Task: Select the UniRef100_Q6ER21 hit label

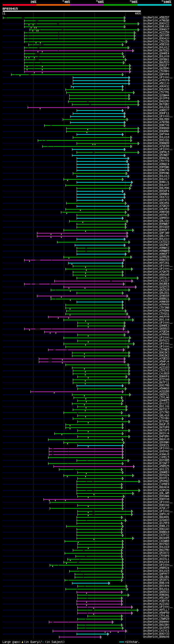Action: coord(156,394)
